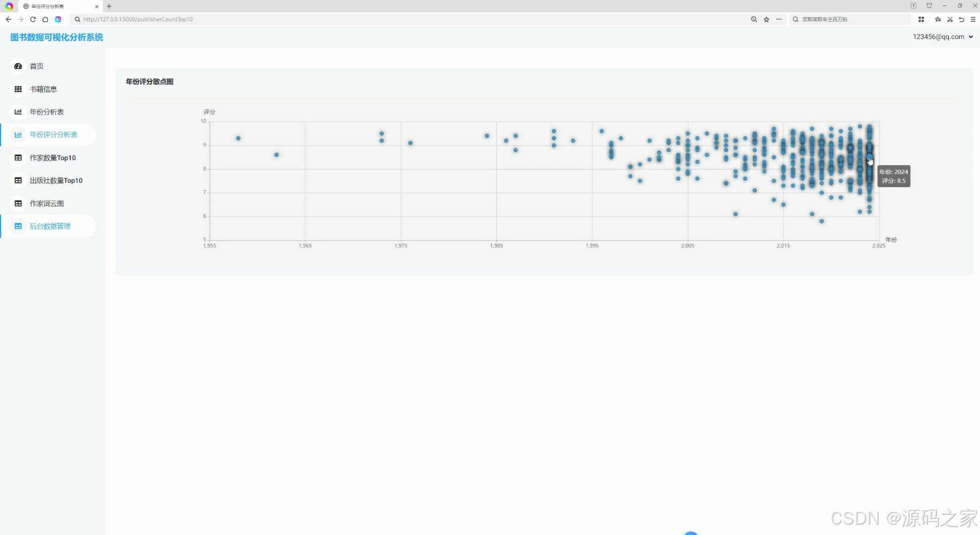980x535 pixels.
Task: Click the browser home icon
Action: [x=45, y=19]
